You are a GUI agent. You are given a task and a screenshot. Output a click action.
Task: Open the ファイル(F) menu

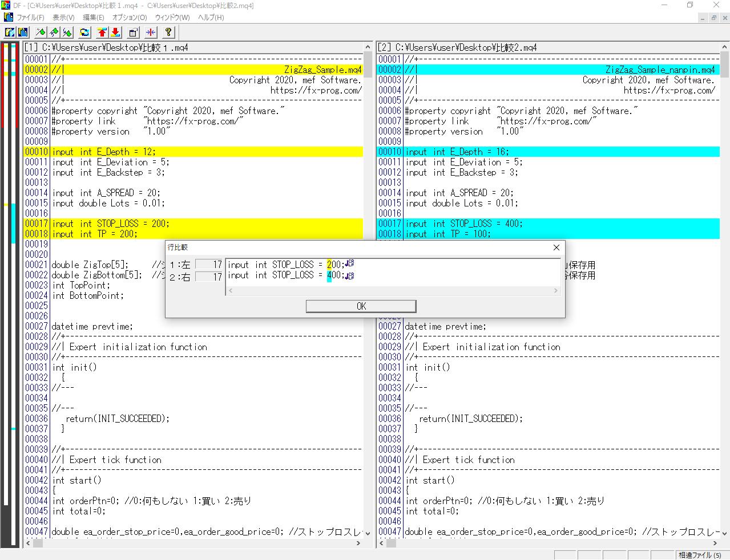pos(30,18)
